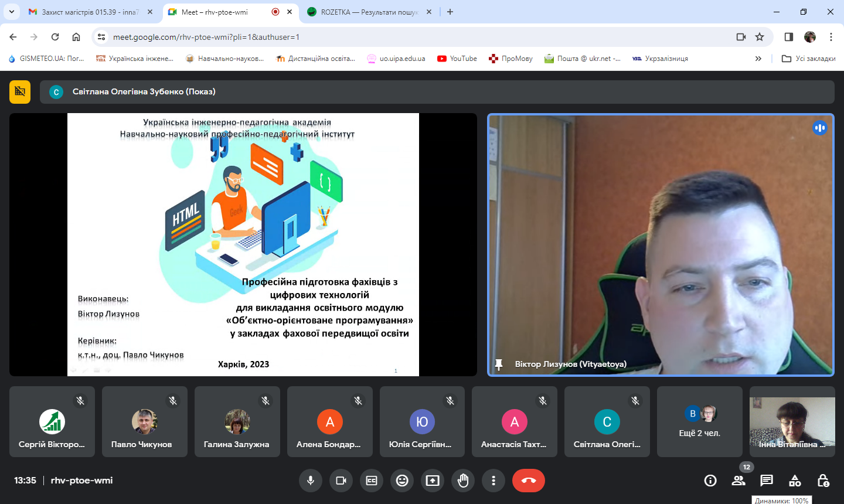The width and height of the screenshot is (844, 504).
Task: Open the YouTube bookmark
Action: 457,59
